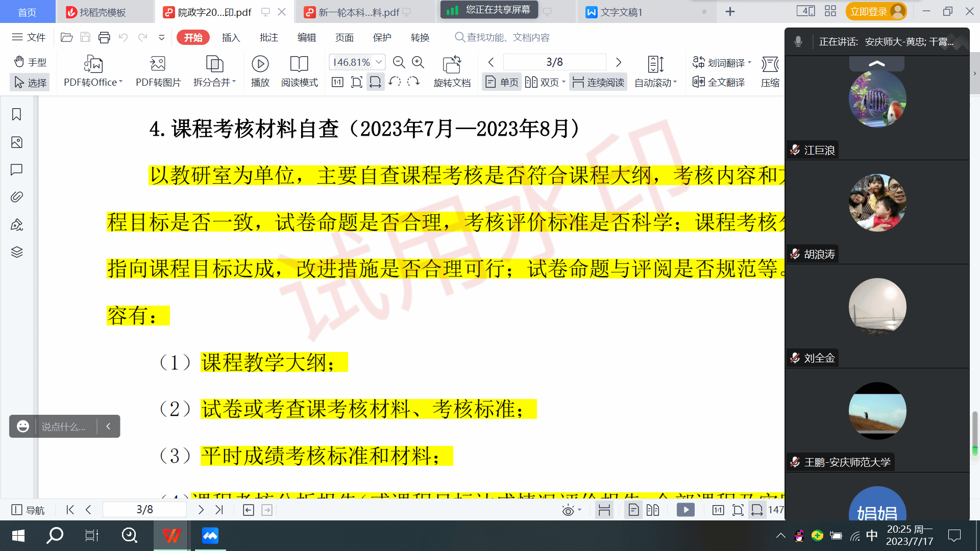Viewport: 980px width, 551px height.
Task: Toggle continuous reading mode
Action: [598, 82]
